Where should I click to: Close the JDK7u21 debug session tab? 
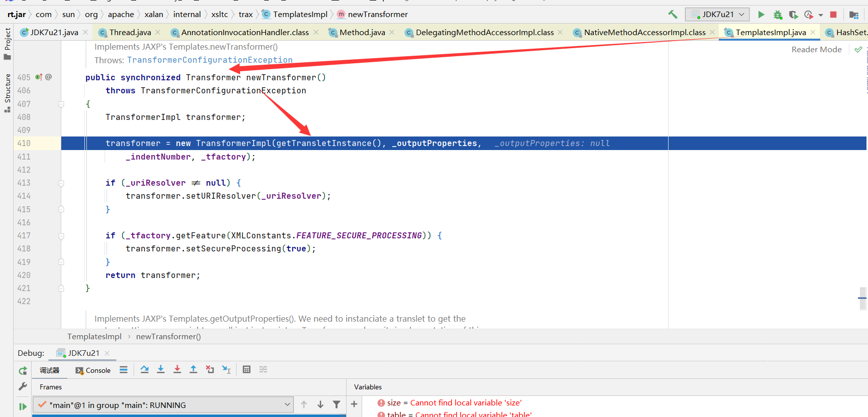tap(107, 353)
